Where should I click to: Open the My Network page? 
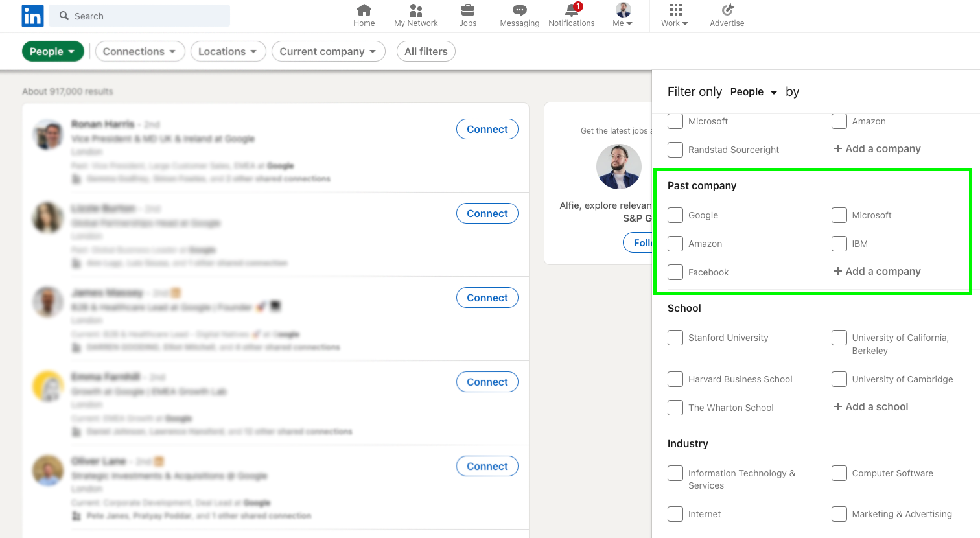[x=415, y=16]
